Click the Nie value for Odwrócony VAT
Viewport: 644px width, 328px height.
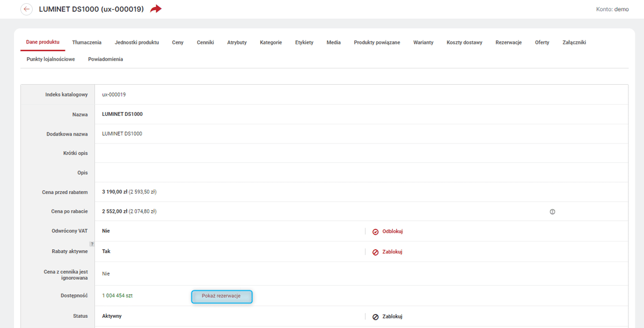click(x=106, y=231)
